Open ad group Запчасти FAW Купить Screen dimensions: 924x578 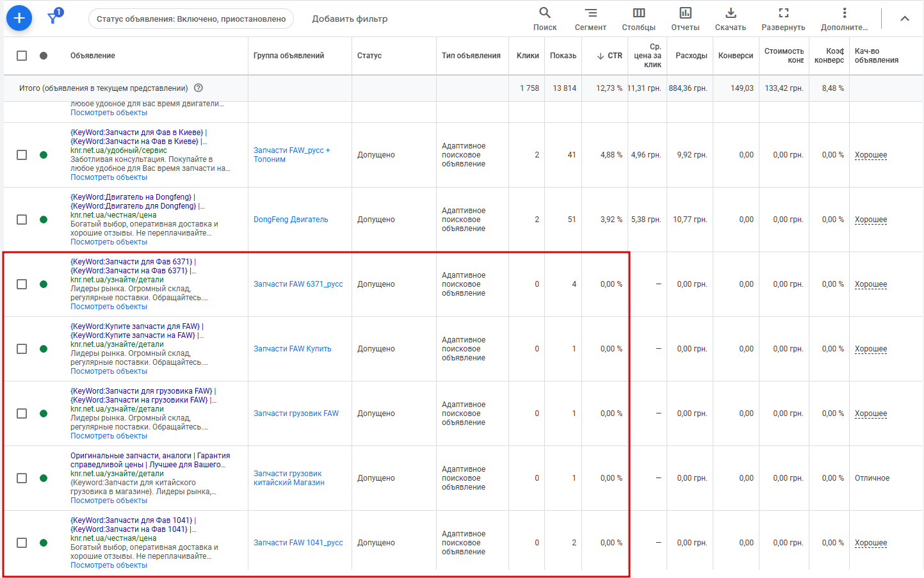pos(293,349)
